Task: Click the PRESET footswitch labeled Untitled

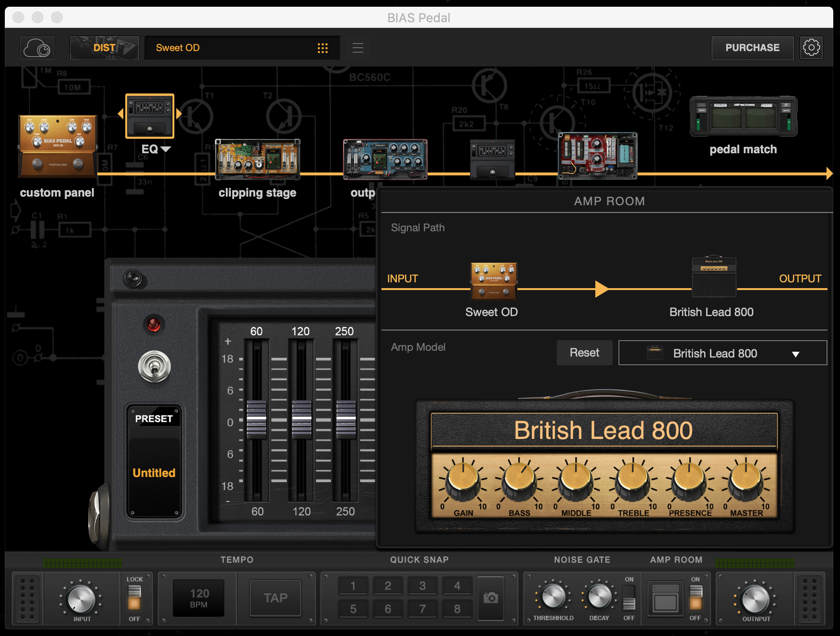Action: (x=154, y=462)
